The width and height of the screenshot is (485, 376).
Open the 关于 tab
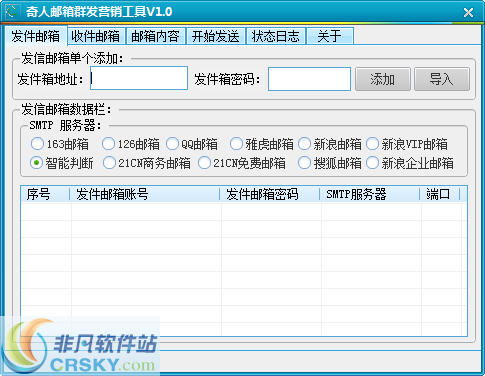(x=329, y=36)
